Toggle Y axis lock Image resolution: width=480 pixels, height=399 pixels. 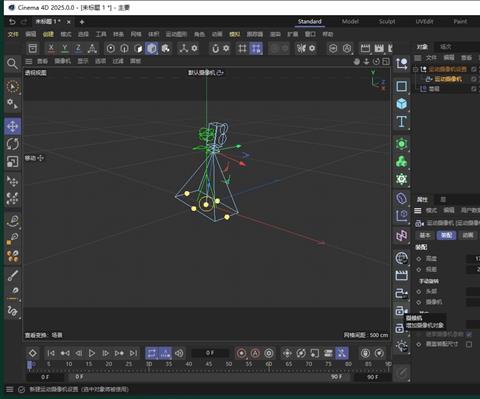(65, 48)
